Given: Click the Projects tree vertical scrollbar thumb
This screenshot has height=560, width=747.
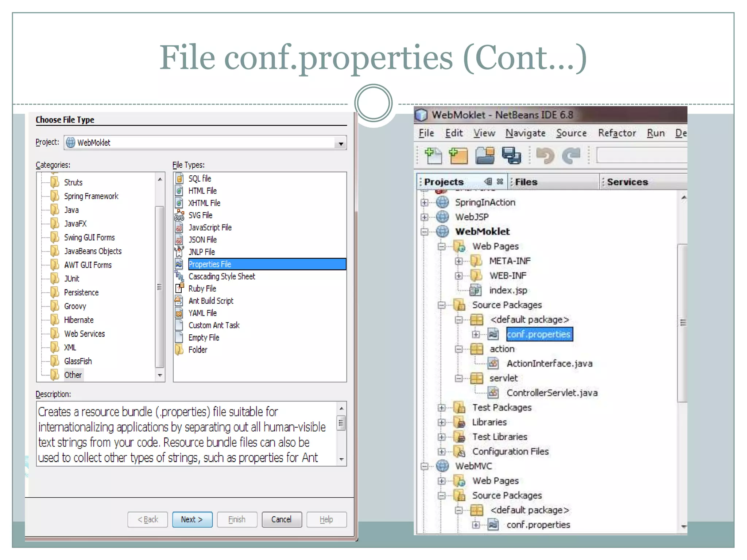Looking at the screenshot, I should point(682,323).
